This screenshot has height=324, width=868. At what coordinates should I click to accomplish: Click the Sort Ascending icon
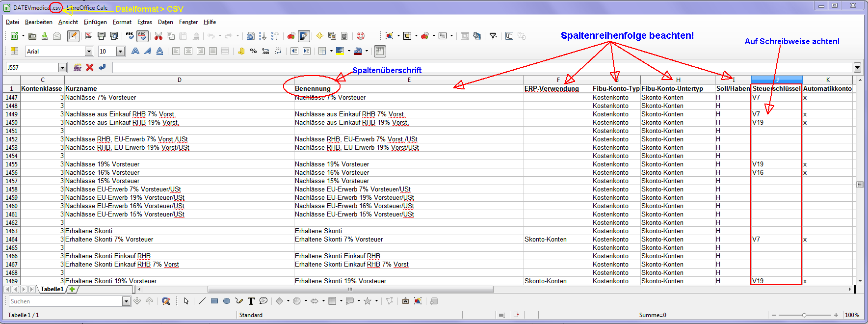[x=263, y=36]
